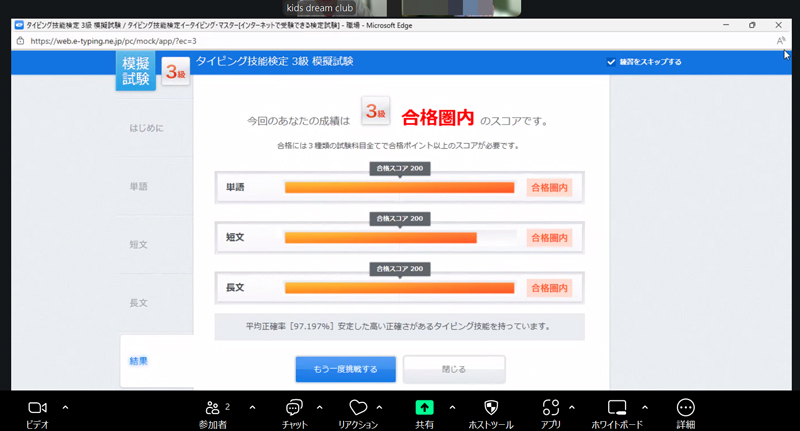This screenshot has width=800, height=431.
Task: Expand whiteboard options caret
Action: pyautogui.click(x=645, y=408)
